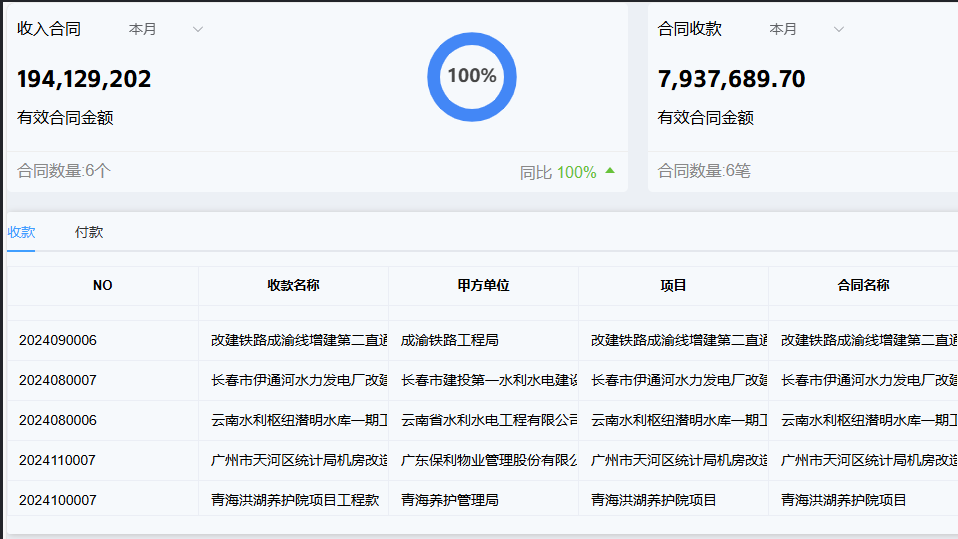Click the 100% circular progress ring
958x539 pixels.
(x=471, y=77)
